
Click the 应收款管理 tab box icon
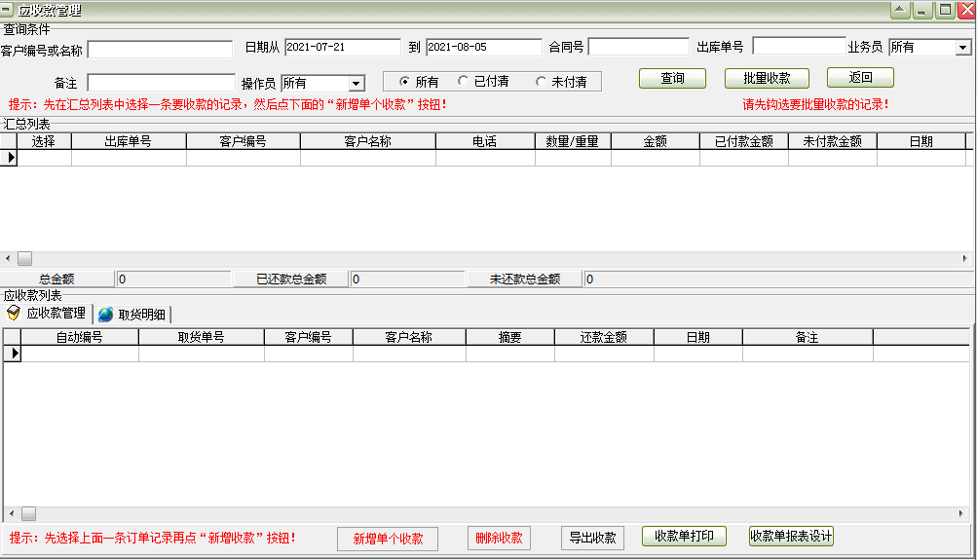tap(14, 313)
